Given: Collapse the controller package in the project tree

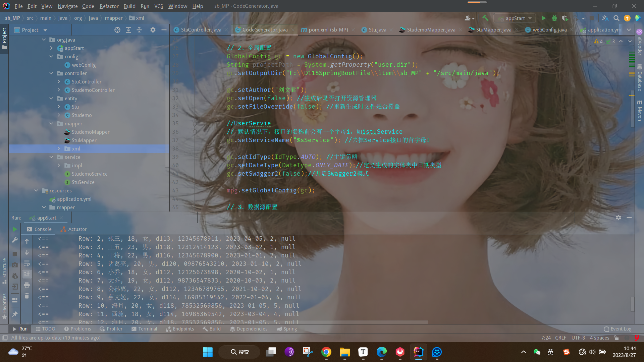Looking at the screenshot, I should (x=51, y=73).
